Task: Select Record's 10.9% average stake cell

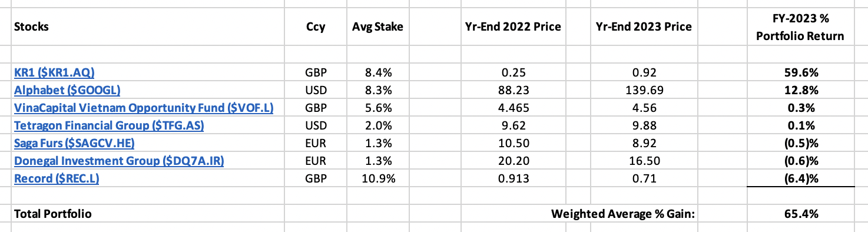Action: pos(377,177)
